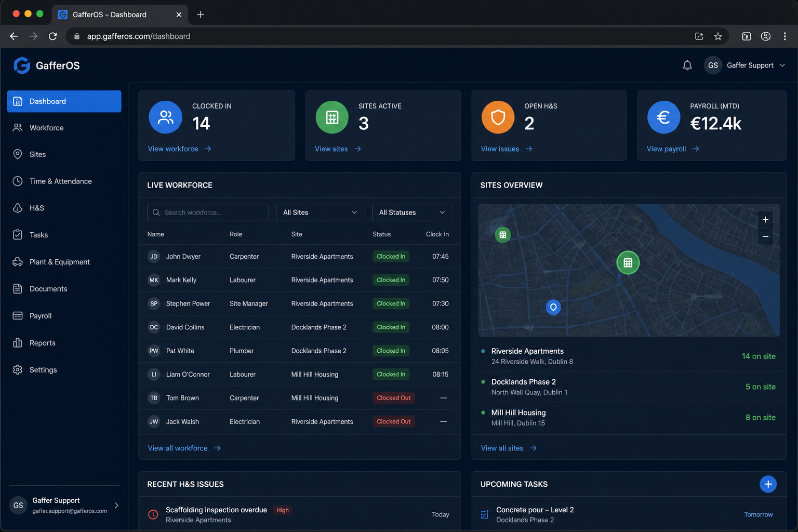
Task: Zoom out on the sites map
Action: 765,236
